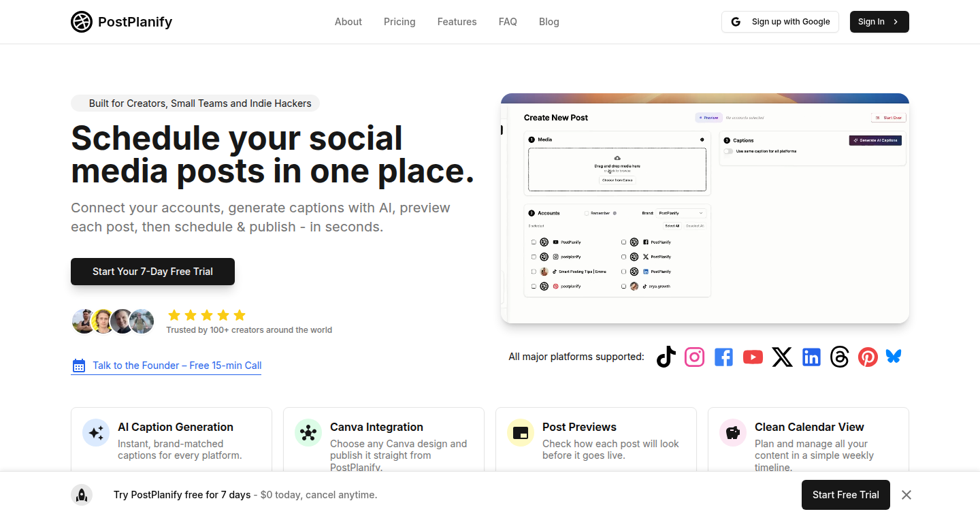Click the AI Caption Generation card title
This screenshot has height=518, width=980.
pos(176,427)
